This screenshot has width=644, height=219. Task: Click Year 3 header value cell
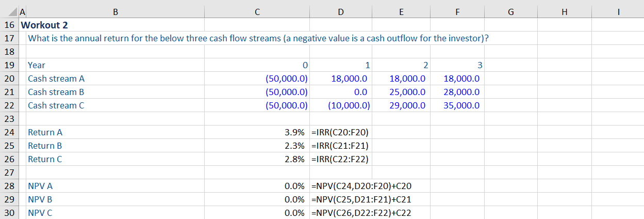point(479,65)
